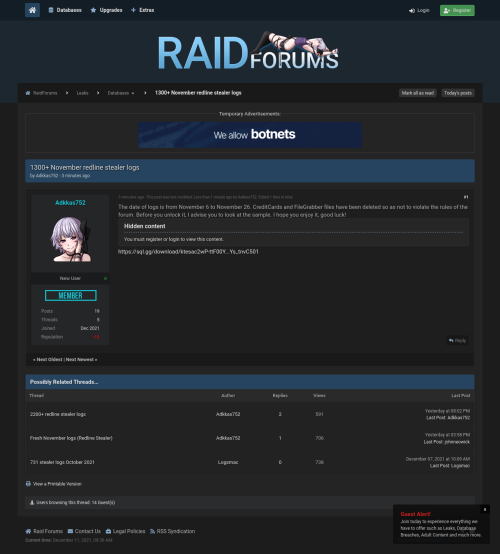Go to Next Oldest thread

pyautogui.click(x=49, y=359)
